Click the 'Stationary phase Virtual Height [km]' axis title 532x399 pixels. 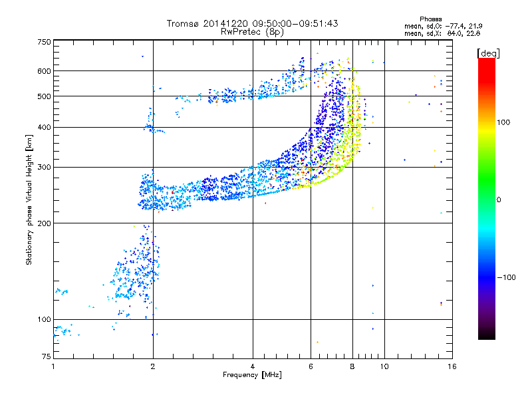pyautogui.click(x=29, y=200)
